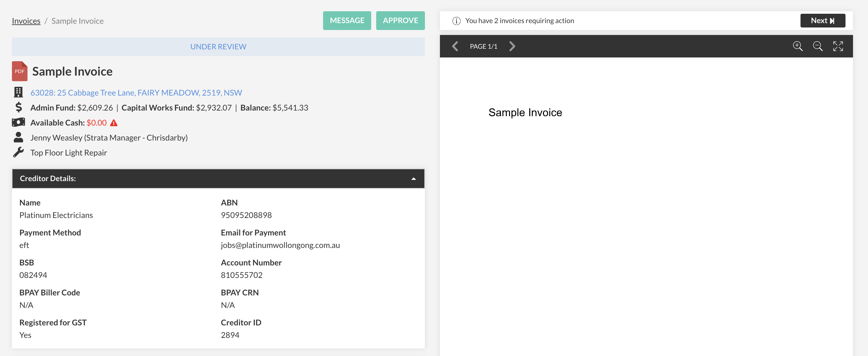
Task: Click the UNDER REVIEW status banner
Action: pyautogui.click(x=218, y=47)
